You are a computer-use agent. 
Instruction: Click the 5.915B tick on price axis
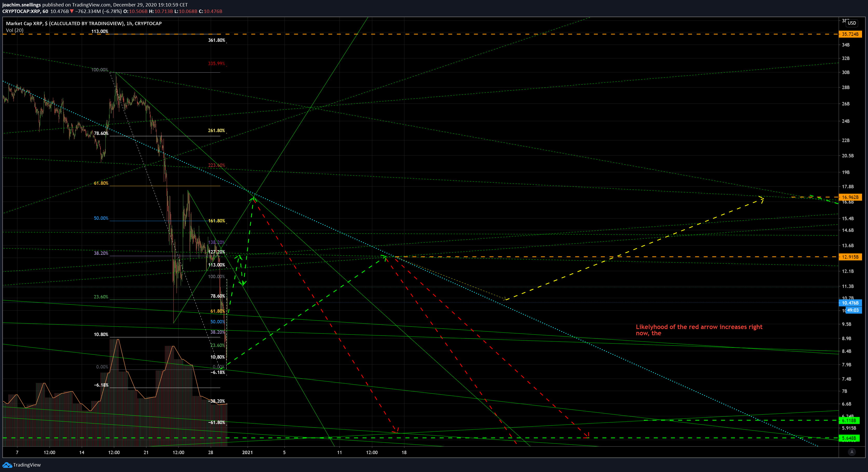[849, 428]
